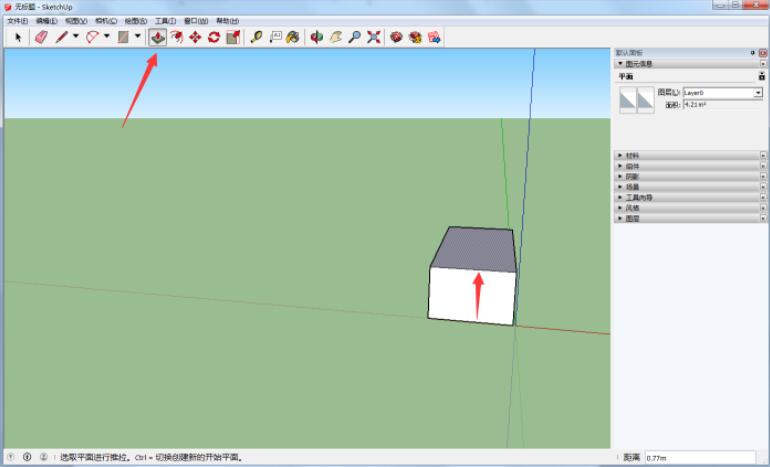
Task: Open the 工具 (Tools) menu
Action: [x=165, y=20]
